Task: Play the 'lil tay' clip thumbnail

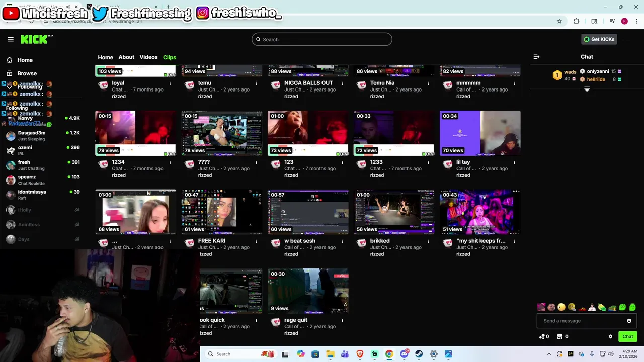Action: click(x=480, y=133)
